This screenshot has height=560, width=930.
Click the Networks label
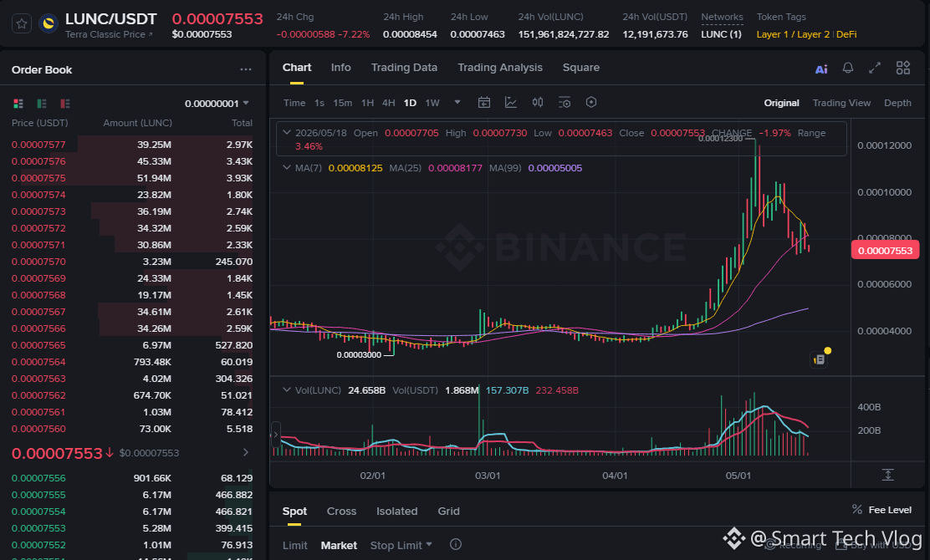click(x=722, y=18)
